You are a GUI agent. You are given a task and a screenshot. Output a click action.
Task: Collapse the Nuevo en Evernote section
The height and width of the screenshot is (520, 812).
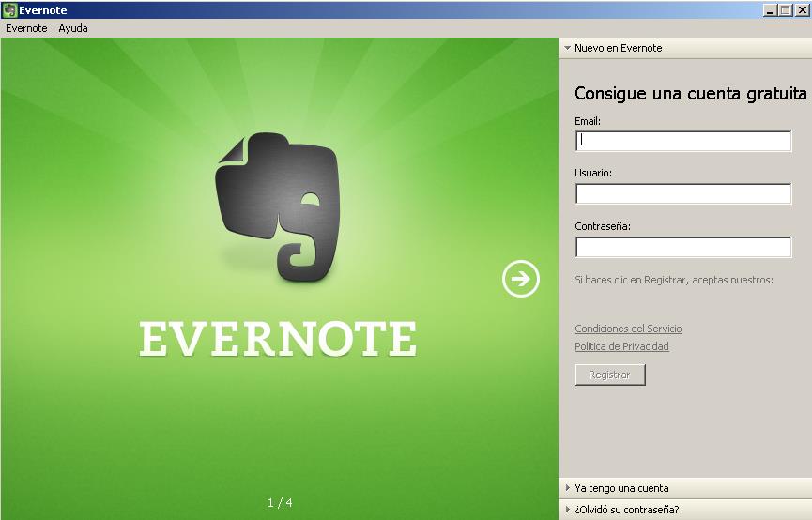click(x=685, y=48)
